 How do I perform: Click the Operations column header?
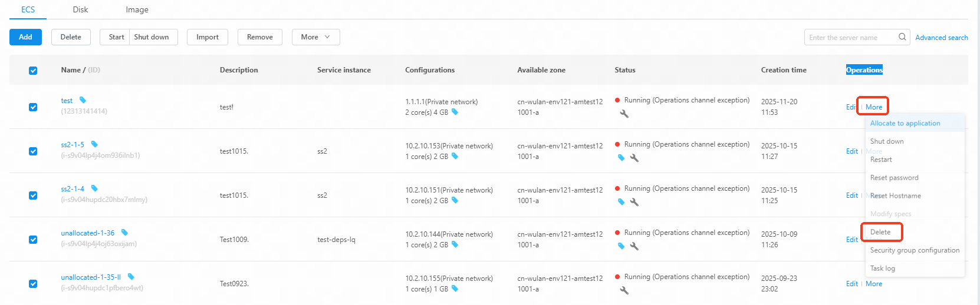click(864, 69)
